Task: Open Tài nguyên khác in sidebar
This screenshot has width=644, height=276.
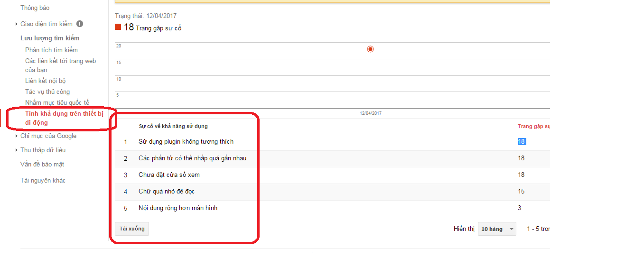Action: pos(43,181)
